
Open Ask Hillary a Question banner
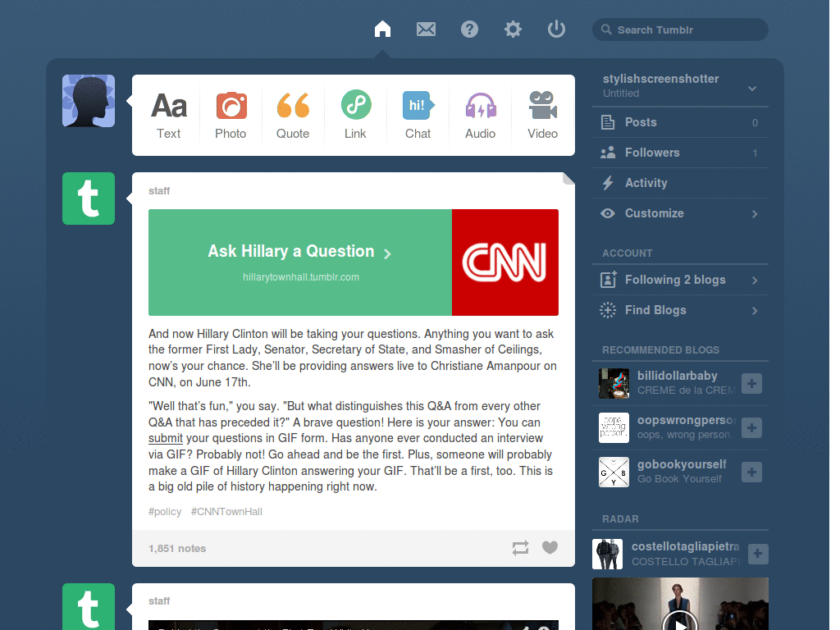(300, 262)
